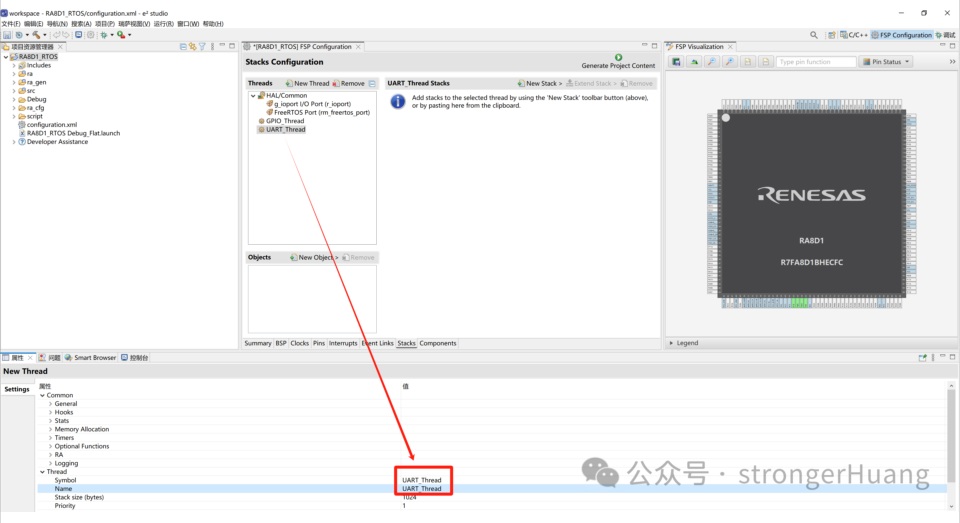The width and height of the screenshot is (960, 523).
Task: Collapse the RA8D1_RTOS project node
Action: pyautogui.click(x=6, y=56)
